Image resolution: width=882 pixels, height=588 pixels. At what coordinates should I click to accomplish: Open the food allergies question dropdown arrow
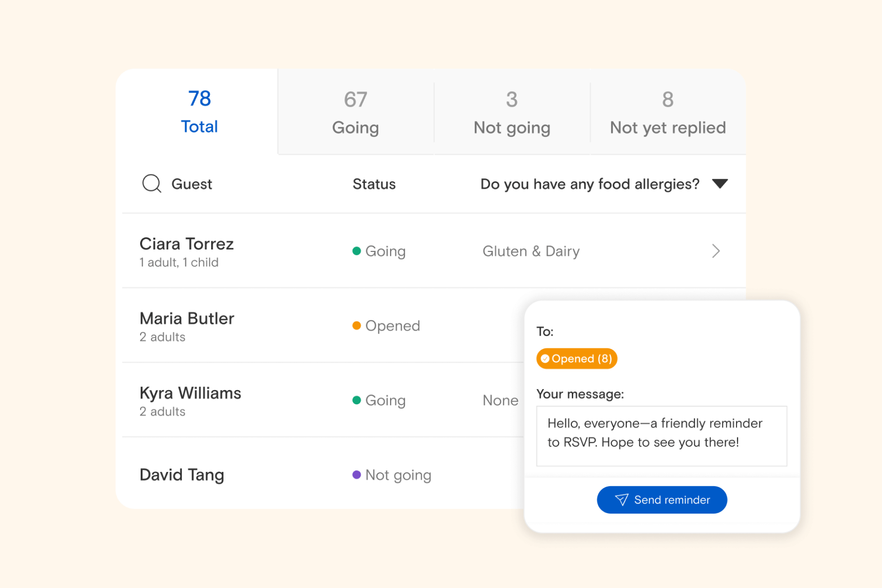(720, 184)
